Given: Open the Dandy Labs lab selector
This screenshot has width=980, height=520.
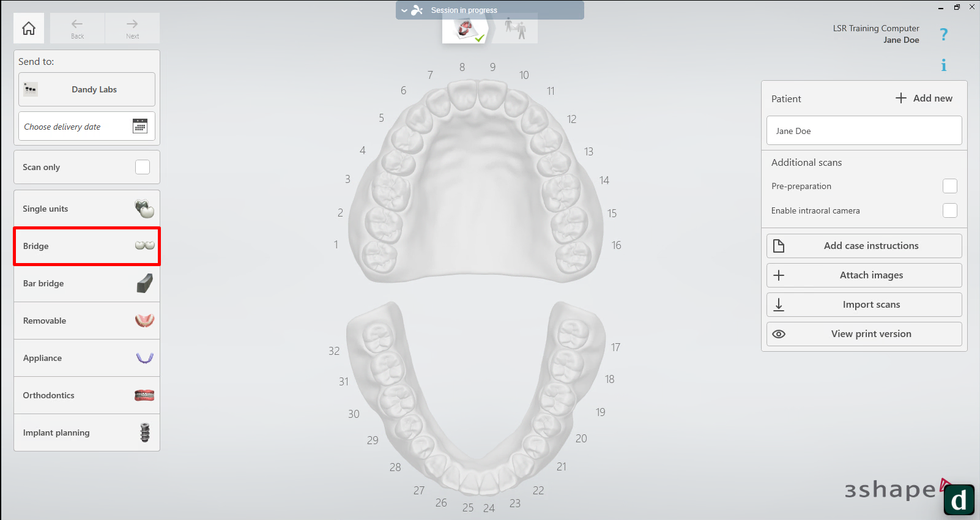Looking at the screenshot, I should point(87,89).
